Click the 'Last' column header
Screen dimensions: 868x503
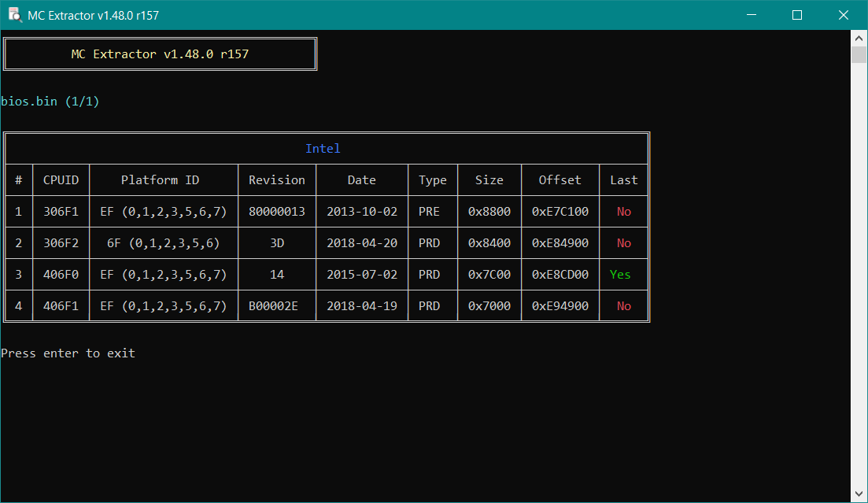624,180
